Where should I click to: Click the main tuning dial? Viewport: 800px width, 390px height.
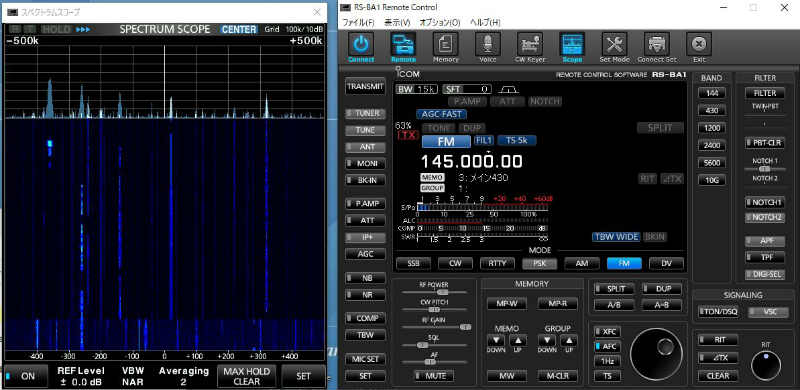click(656, 354)
